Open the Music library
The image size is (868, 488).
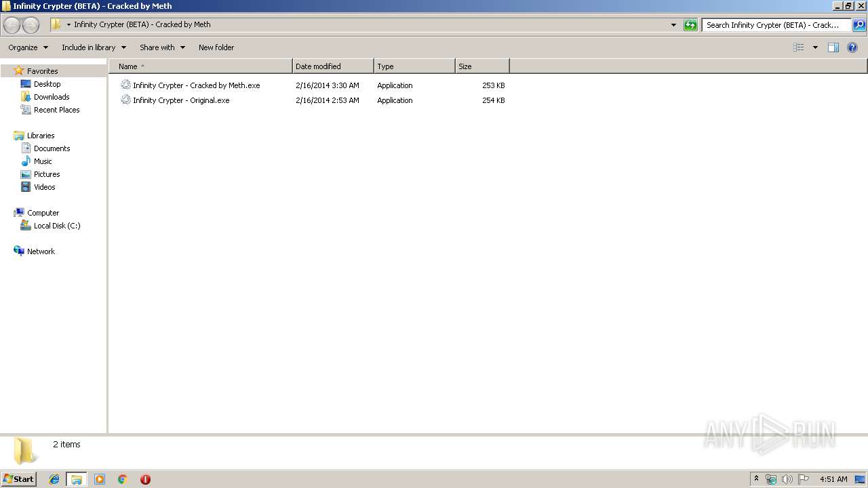click(x=43, y=161)
